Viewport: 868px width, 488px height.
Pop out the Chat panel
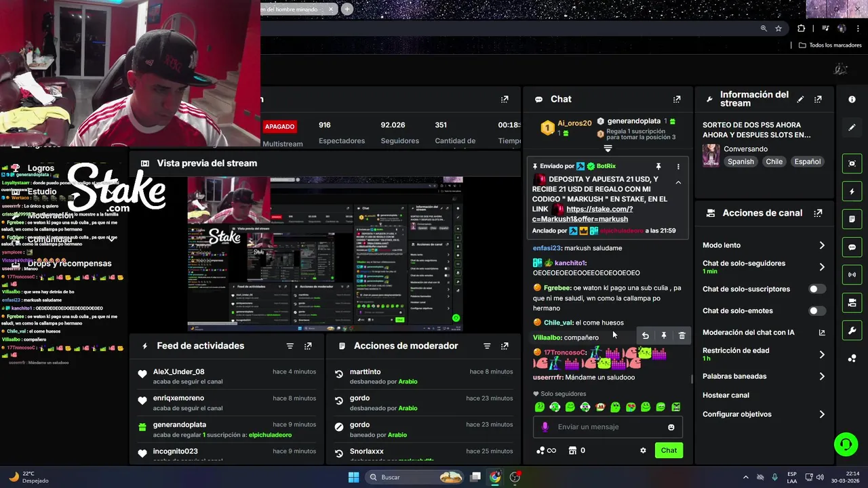pos(676,99)
